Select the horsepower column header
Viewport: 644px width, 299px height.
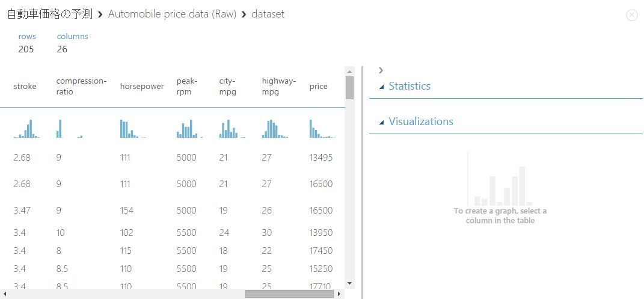coord(142,86)
